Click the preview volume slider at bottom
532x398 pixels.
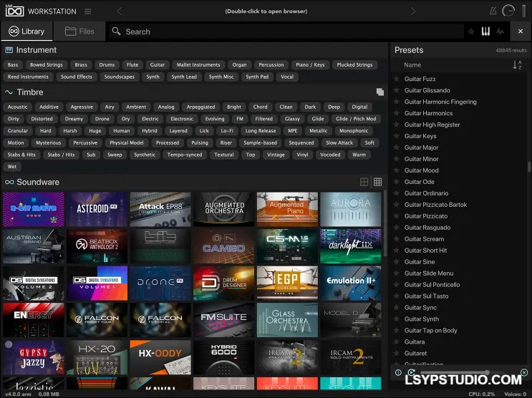point(451,372)
